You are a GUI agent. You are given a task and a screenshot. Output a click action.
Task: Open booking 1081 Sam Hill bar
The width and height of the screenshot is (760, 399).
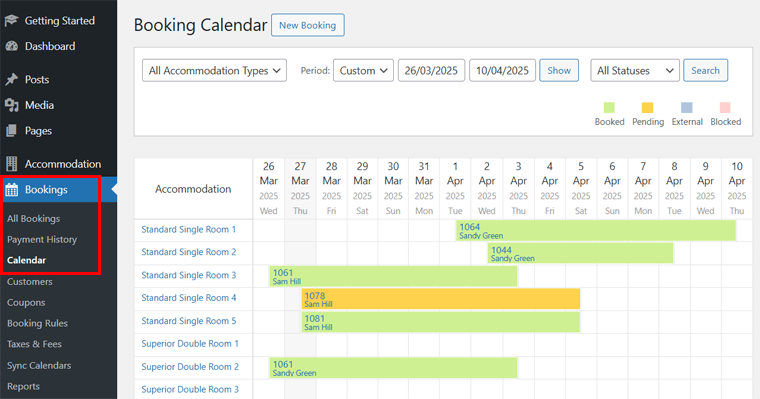[441, 322]
